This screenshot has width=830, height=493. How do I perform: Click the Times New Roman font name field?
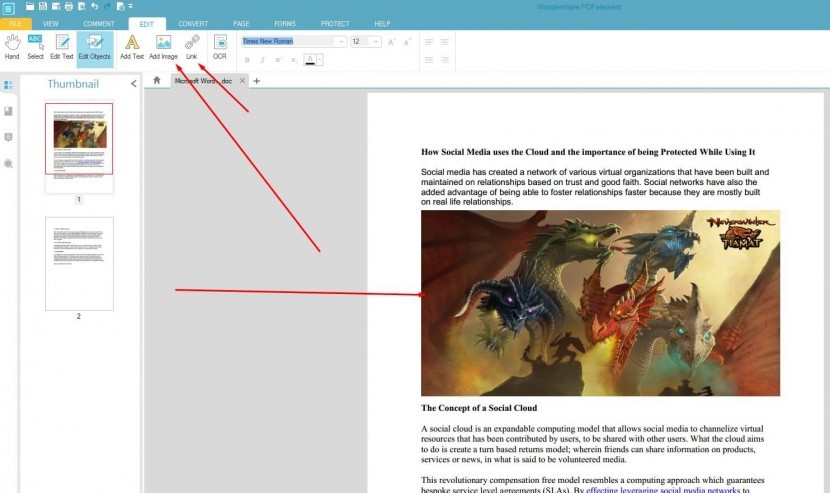[x=288, y=41]
